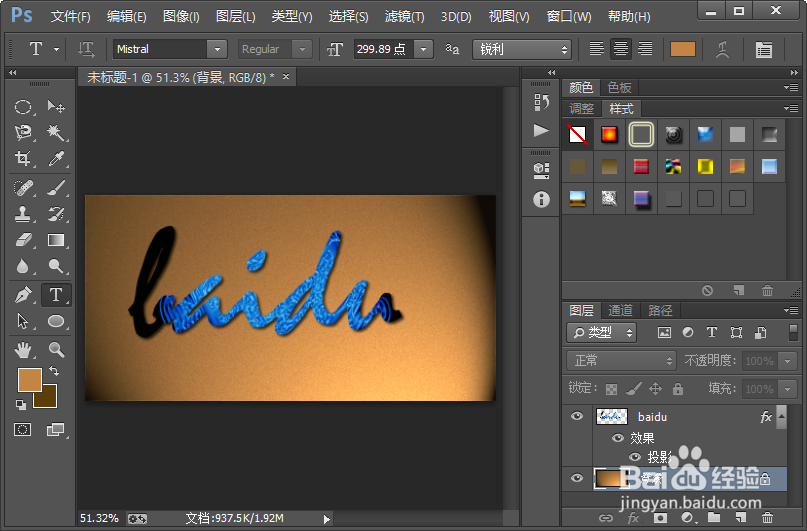The width and height of the screenshot is (807, 531).
Task: Select the Brush tool
Action: pos(56,188)
